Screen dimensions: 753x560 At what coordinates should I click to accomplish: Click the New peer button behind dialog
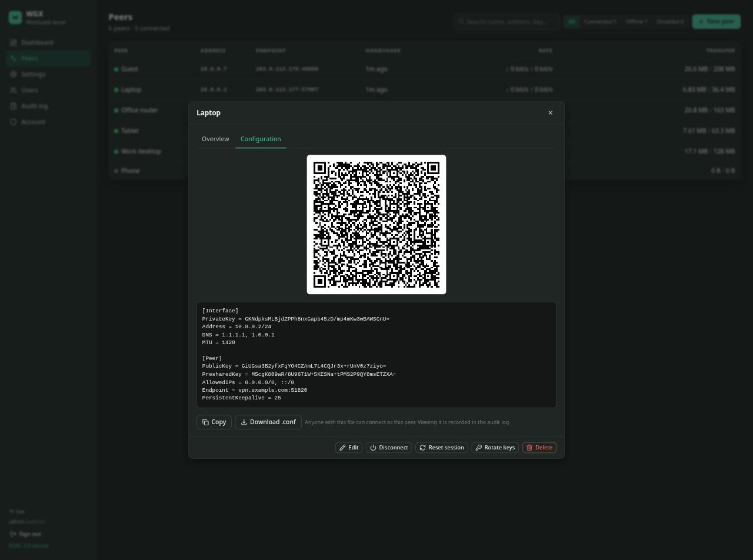click(716, 22)
